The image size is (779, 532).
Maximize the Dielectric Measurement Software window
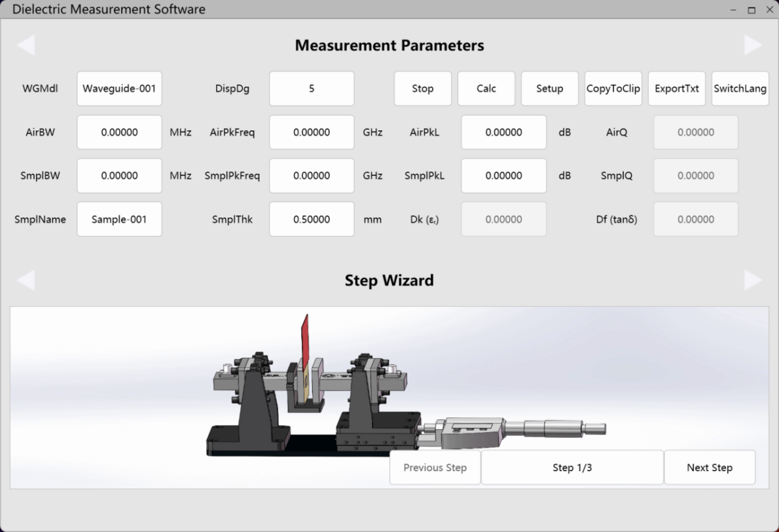(x=752, y=9)
